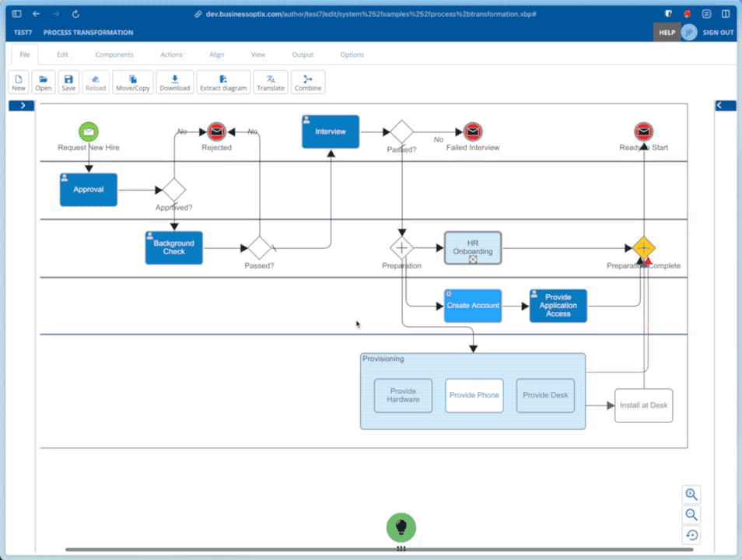Click the SIGN OUT link
The height and width of the screenshot is (560, 742).
pyautogui.click(x=718, y=33)
